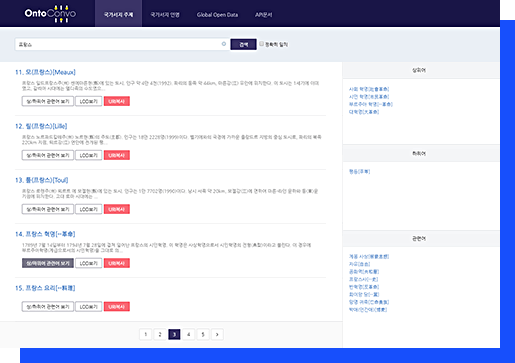The height and width of the screenshot is (363, 515).
Task: Click LOD보기 button under result 14
Action: point(88,263)
